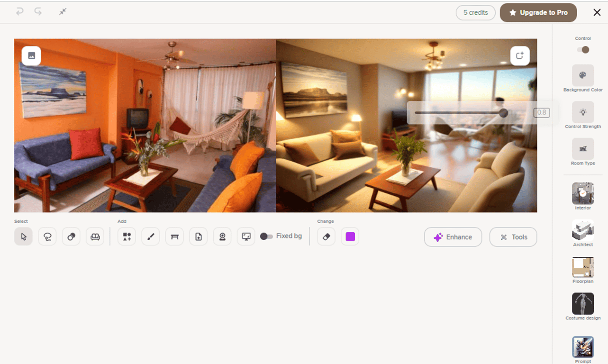Switch the Control toggle in sidebar
The image size is (608, 364).
point(583,50)
